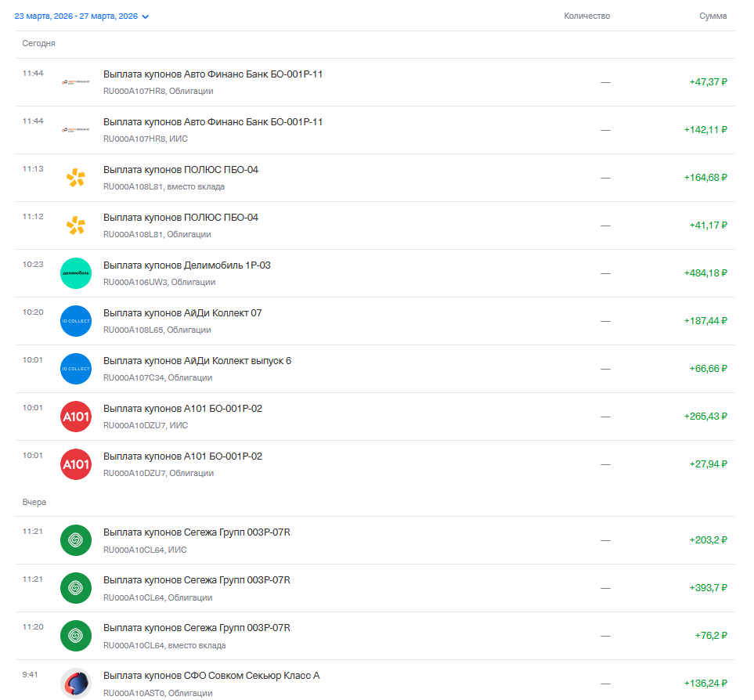This screenshot has width=754, height=700.
Task: Click the Сегежа logo in the +203,2 ₽ row
Action: click(76, 540)
